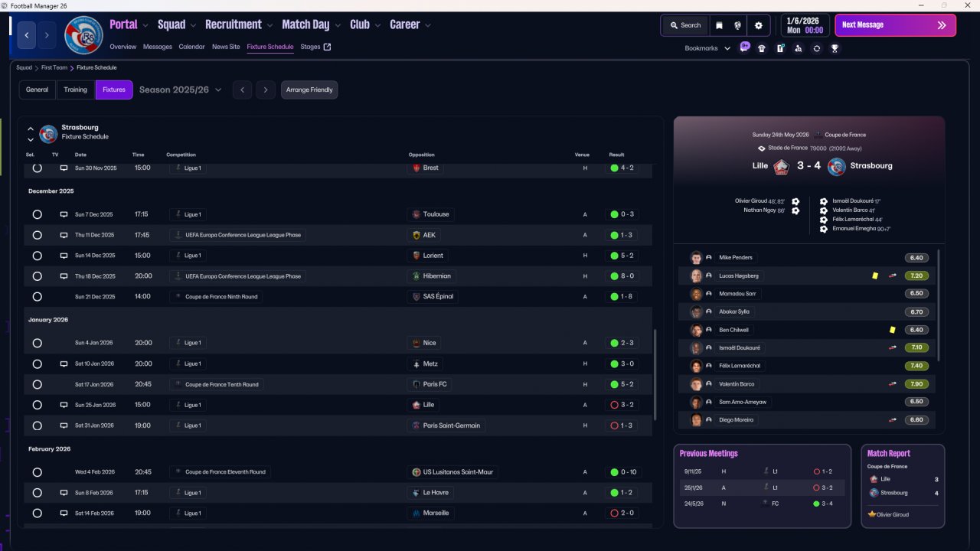This screenshot has width=980, height=551.
Task: Click the First Team breadcrumb link
Action: (x=54, y=68)
